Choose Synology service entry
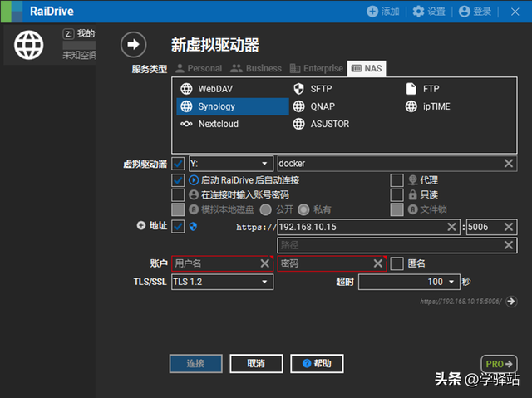The width and height of the screenshot is (532, 398). click(x=233, y=106)
